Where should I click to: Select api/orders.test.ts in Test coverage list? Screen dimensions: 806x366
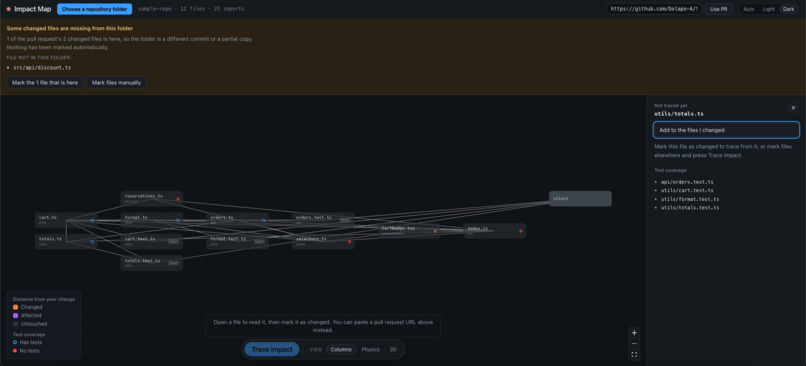pos(687,182)
